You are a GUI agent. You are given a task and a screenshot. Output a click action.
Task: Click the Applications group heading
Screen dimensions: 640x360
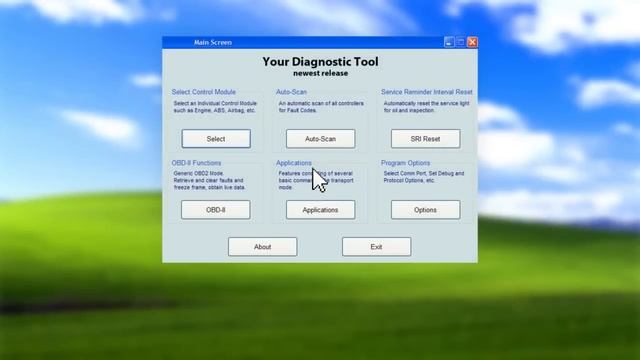[293, 163]
